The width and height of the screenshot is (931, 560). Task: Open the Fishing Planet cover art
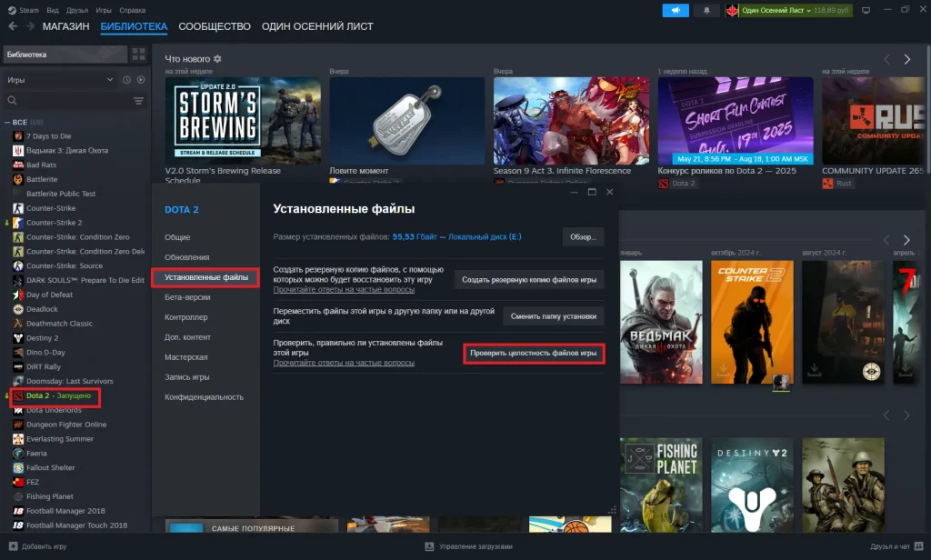point(661,485)
